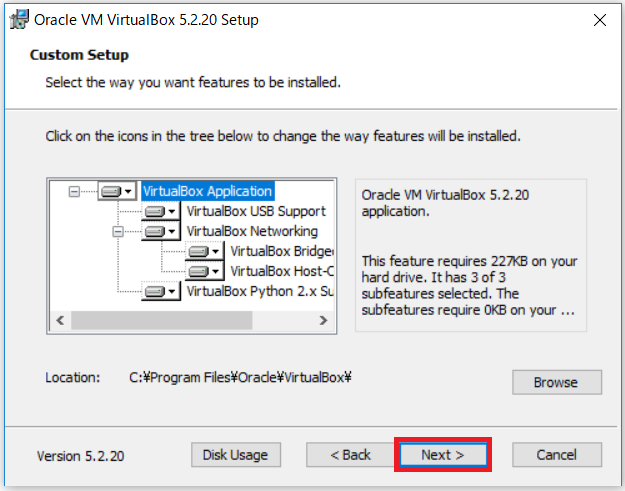Select the VirtualBox Networking tree label
Viewport: 625px width, 491px height.
pyautogui.click(x=251, y=231)
